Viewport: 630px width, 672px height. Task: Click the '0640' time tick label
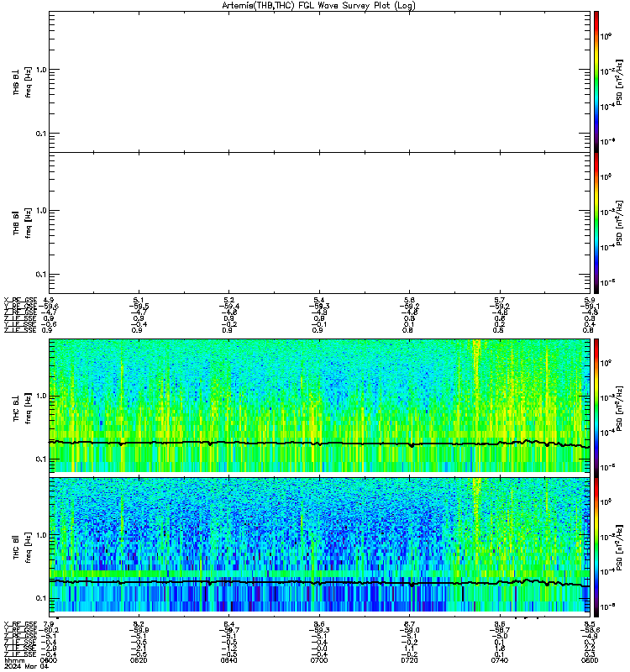(228, 660)
